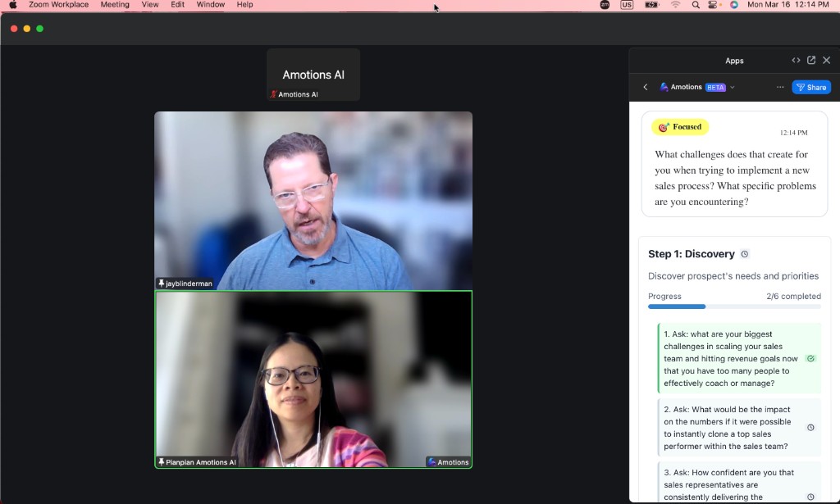
Task: Launch Siri from the menu bar
Action: 734,5
